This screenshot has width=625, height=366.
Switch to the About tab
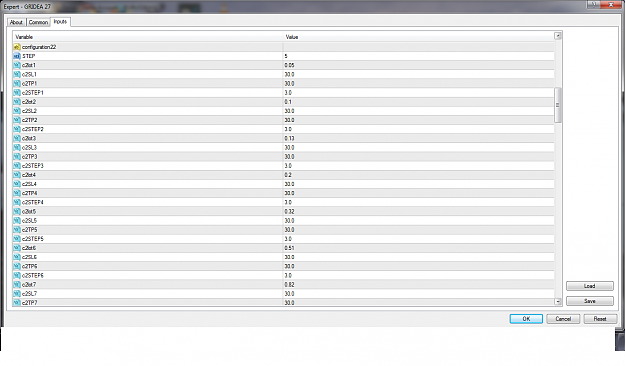(x=16, y=22)
